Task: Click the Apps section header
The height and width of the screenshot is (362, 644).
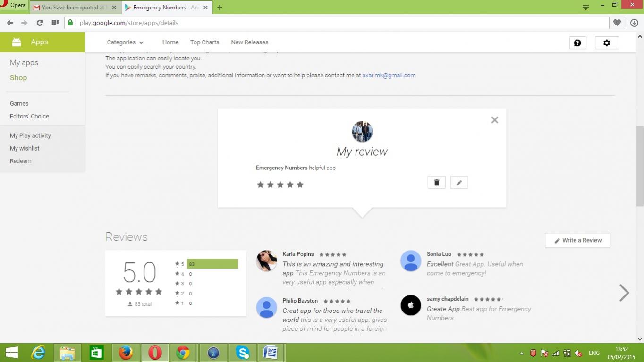Action: click(42, 42)
